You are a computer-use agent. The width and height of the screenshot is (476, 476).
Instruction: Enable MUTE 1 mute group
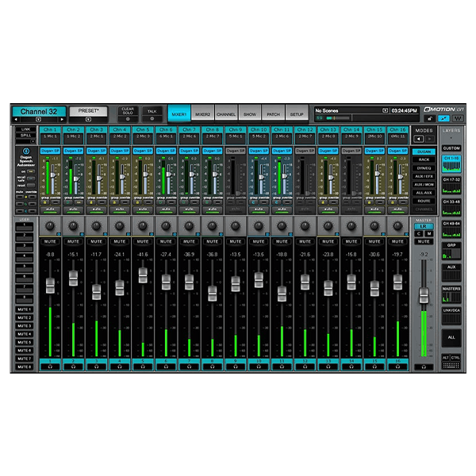25,309
